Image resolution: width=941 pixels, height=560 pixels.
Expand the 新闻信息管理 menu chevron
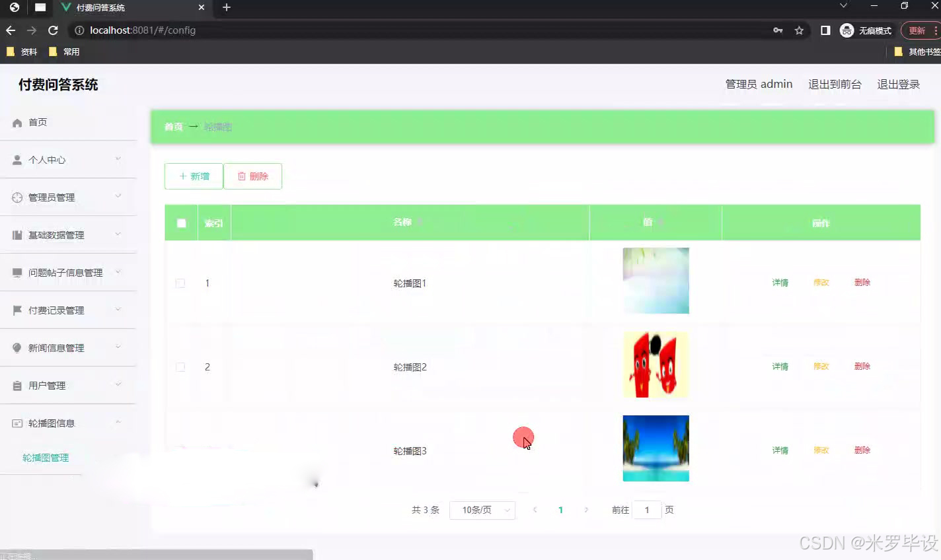tap(118, 347)
